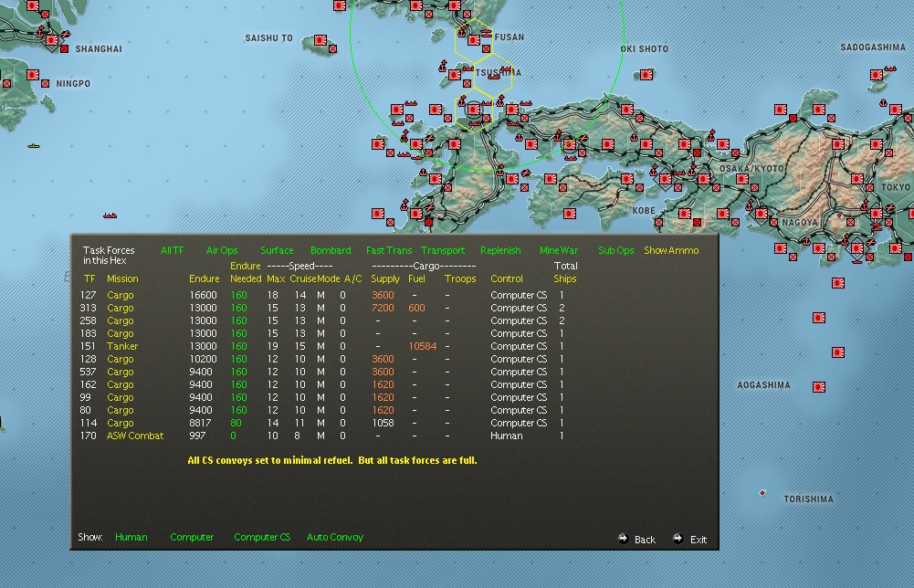Filter list to All TF
Viewport: 914px width, 588px height.
[172, 250]
